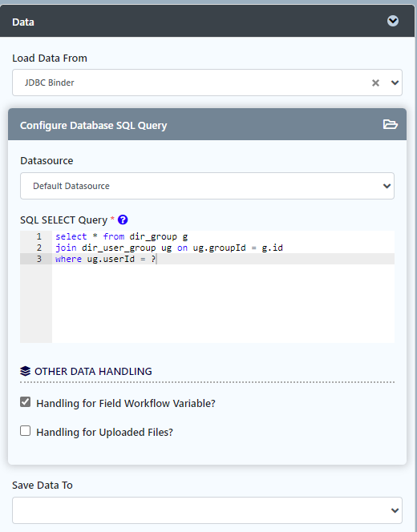This screenshot has width=417, height=532.
Task: Click the Handling for Field Workflow Variable label
Action: (126, 404)
